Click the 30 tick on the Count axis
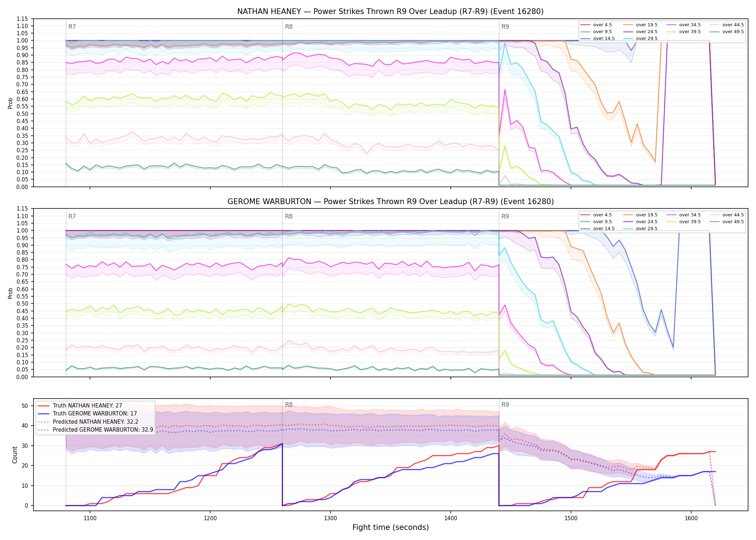 (x=25, y=446)
